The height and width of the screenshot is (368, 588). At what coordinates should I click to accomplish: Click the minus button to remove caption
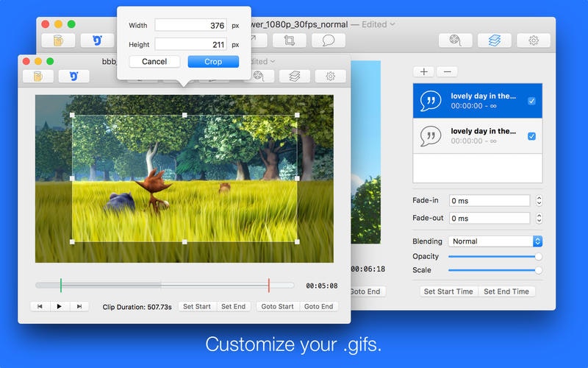click(447, 71)
